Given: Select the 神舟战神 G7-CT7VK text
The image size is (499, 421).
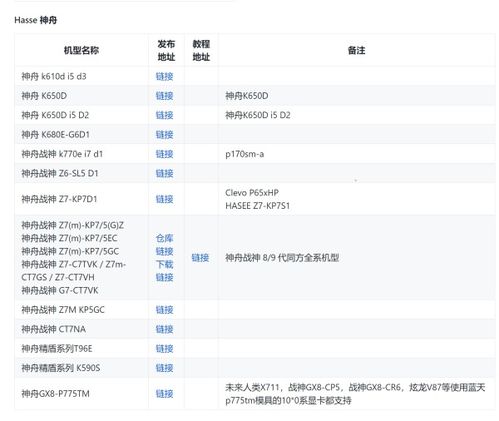Looking at the screenshot, I should (x=60, y=290).
